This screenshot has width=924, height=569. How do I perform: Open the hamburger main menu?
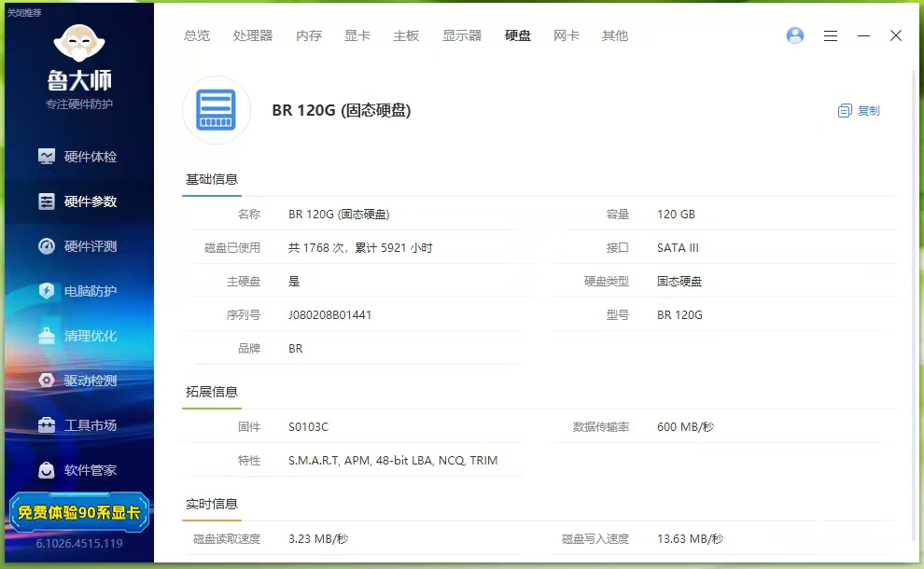831,35
